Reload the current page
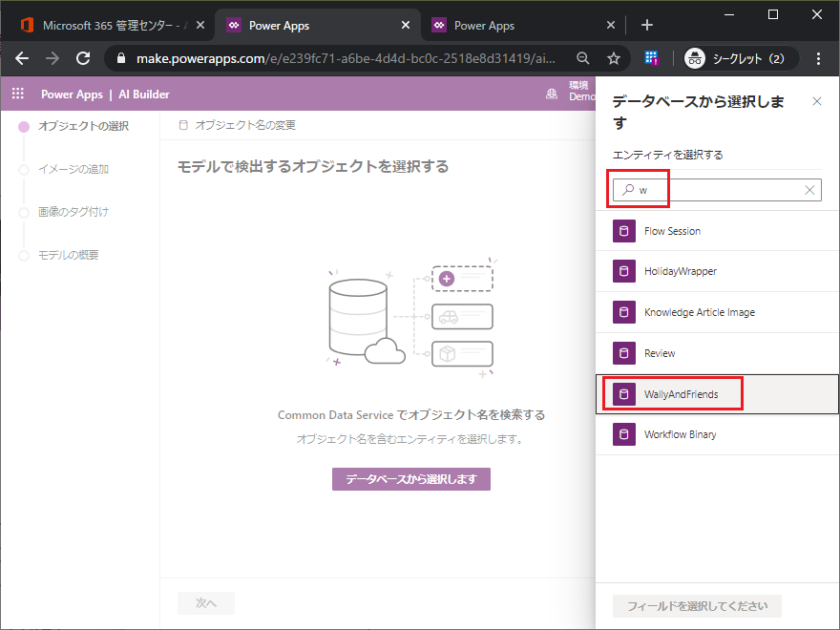The height and width of the screenshot is (630, 840). (83, 58)
